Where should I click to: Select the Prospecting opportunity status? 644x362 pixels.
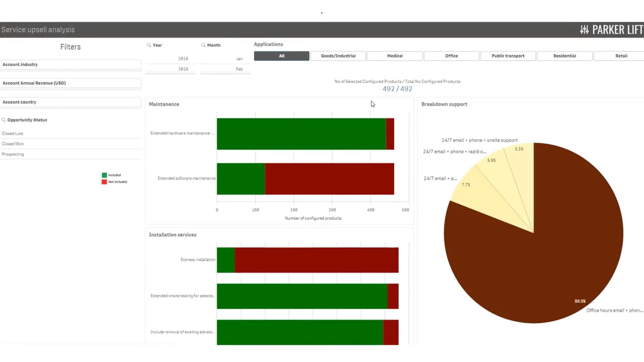[13, 154]
